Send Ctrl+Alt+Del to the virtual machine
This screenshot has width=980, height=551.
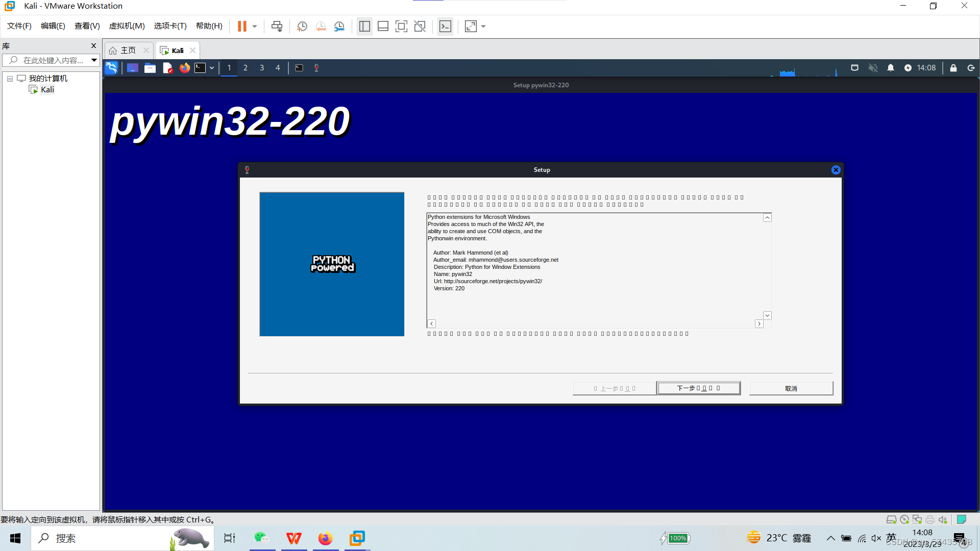pos(277,27)
